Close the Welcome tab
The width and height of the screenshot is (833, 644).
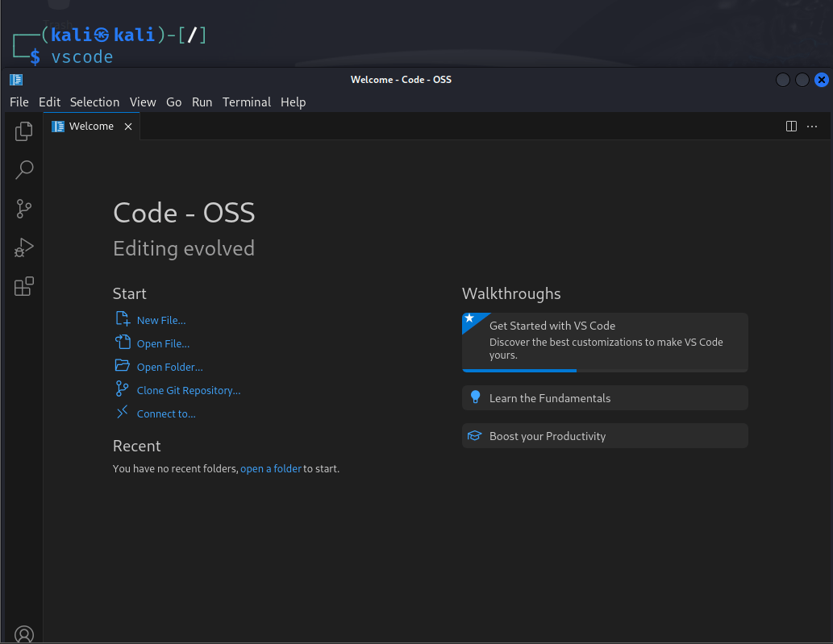128,127
